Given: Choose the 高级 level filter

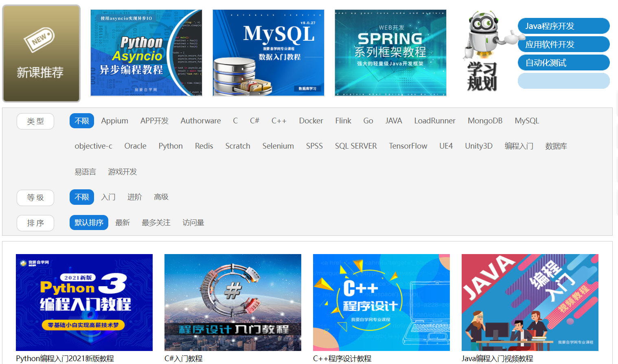Looking at the screenshot, I should point(161,197).
